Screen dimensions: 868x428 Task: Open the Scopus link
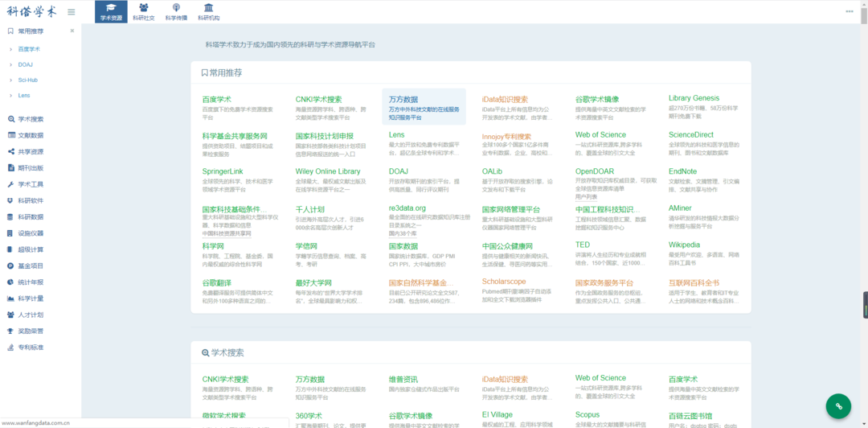point(588,414)
